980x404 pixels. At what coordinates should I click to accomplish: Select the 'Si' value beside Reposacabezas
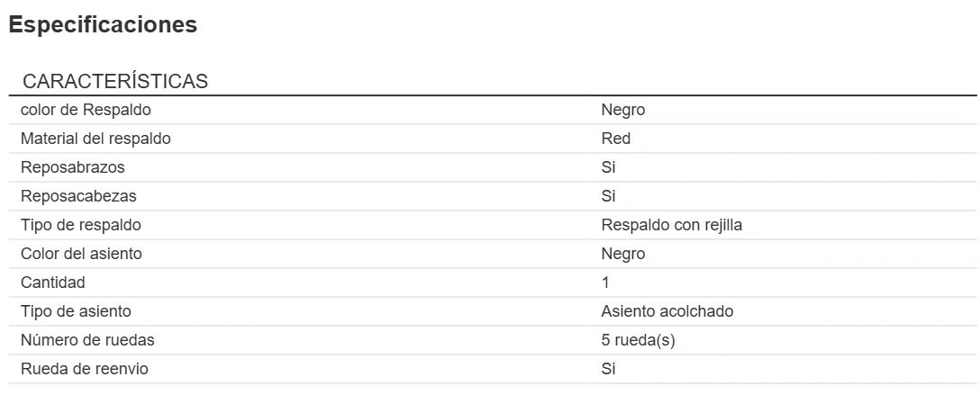[609, 196]
